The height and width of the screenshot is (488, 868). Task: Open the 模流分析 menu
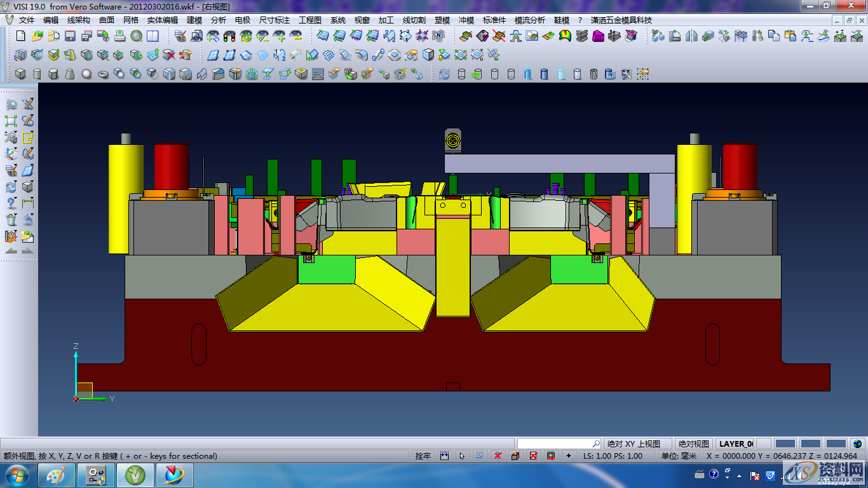click(529, 20)
